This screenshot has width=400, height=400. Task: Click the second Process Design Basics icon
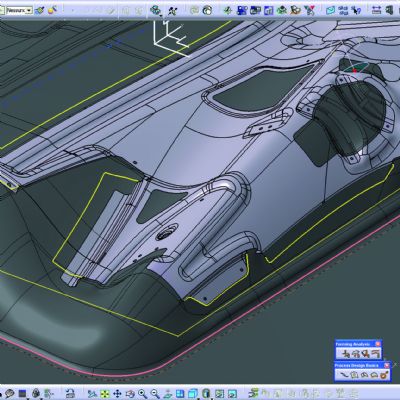(x=355, y=375)
